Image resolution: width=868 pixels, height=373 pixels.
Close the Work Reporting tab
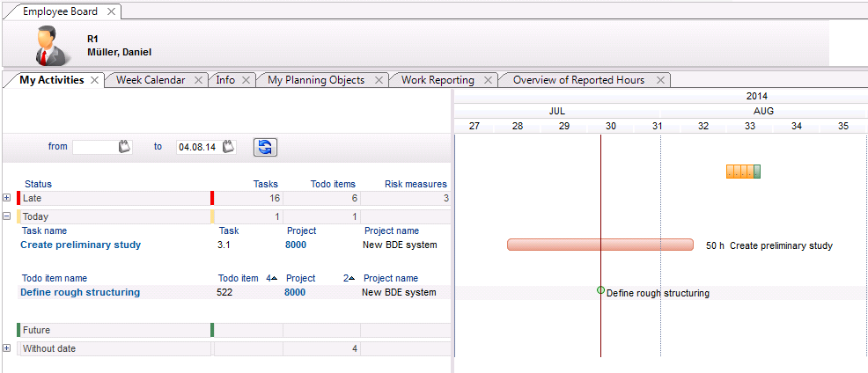pos(487,80)
